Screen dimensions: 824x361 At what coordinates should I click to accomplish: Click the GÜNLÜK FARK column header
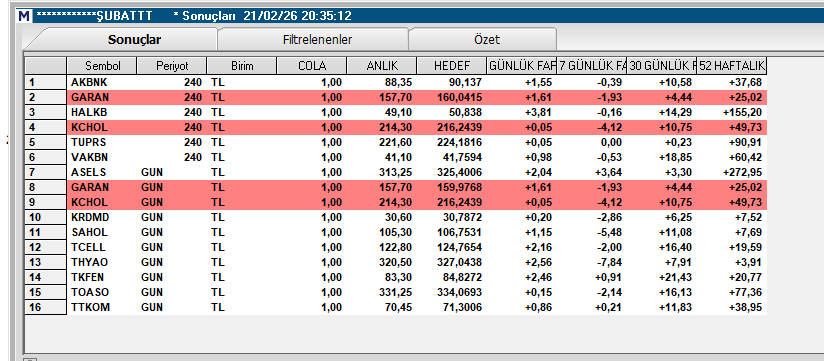tap(521, 66)
